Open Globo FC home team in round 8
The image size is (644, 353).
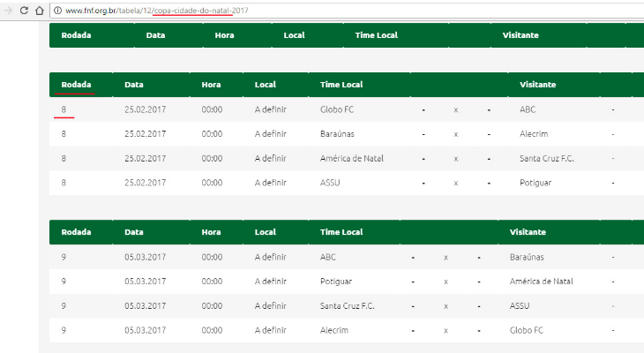(x=338, y=109)
